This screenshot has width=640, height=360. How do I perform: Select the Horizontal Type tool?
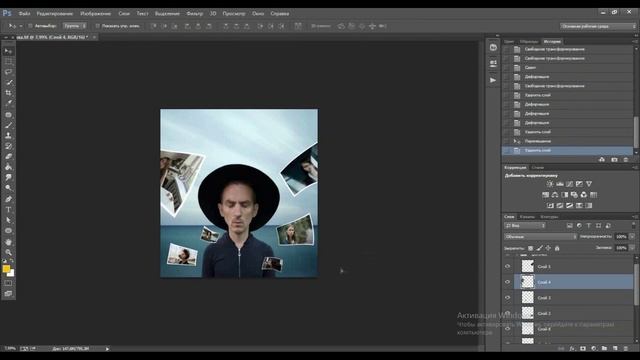(8, 210)
